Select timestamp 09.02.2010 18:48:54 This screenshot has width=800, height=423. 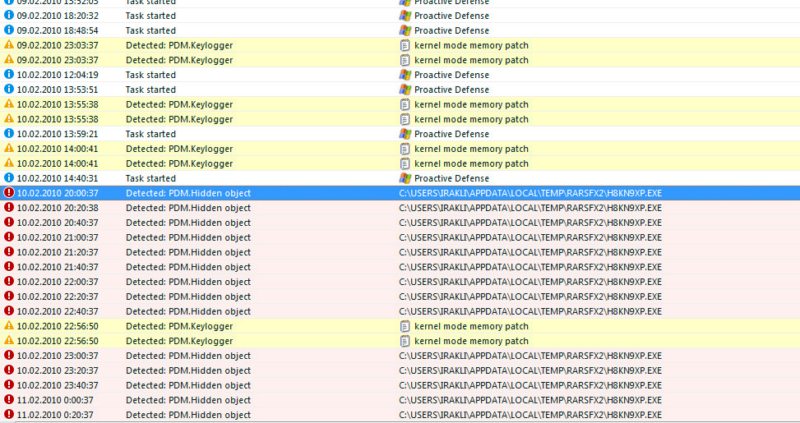[x=58, y=31]
